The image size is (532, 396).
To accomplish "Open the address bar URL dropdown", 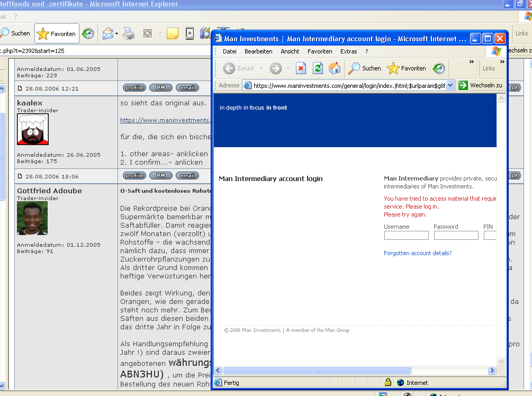I will coord(450,86).
